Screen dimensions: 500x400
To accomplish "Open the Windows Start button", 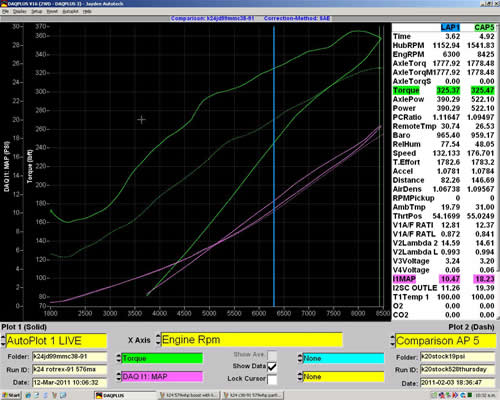I will tap(10, 395).
